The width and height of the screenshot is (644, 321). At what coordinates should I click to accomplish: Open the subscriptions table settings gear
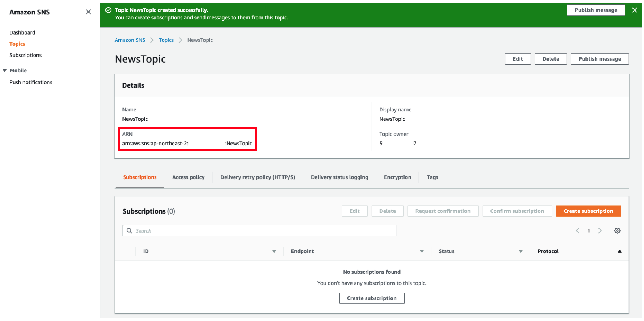point(617,231)
